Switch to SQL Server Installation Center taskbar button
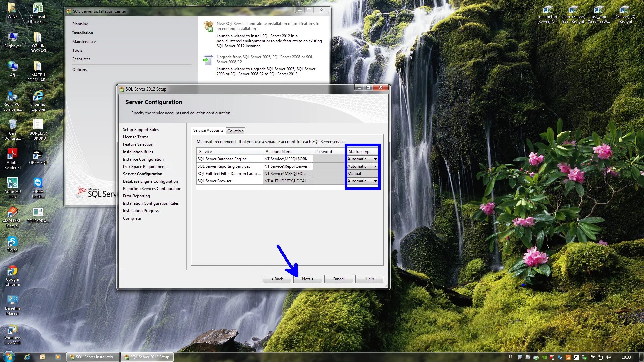 click(93, 357)
